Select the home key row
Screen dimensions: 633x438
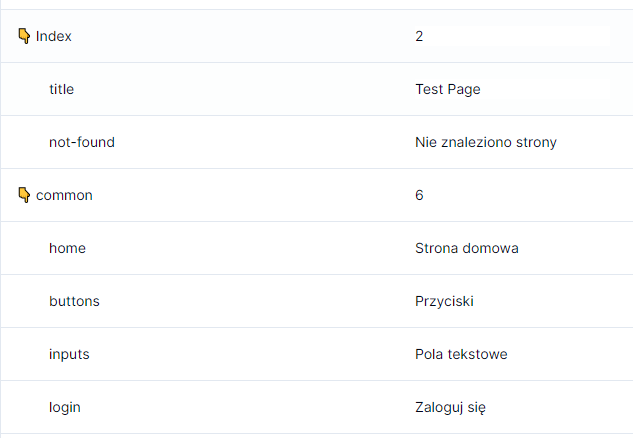point(316,248)
